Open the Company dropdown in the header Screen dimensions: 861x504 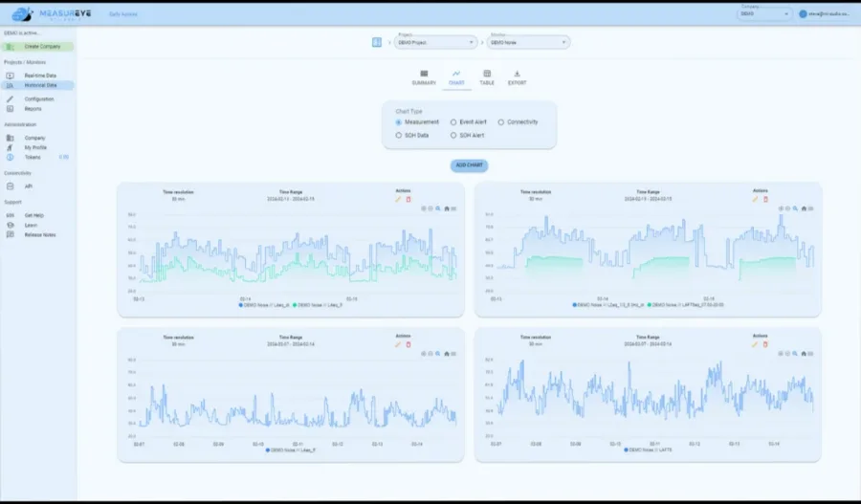(x=763, y=13)
